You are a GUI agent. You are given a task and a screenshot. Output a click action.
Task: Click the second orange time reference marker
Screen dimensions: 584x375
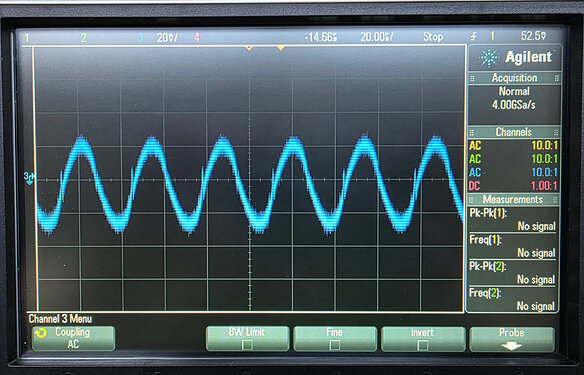coord(281,48)
